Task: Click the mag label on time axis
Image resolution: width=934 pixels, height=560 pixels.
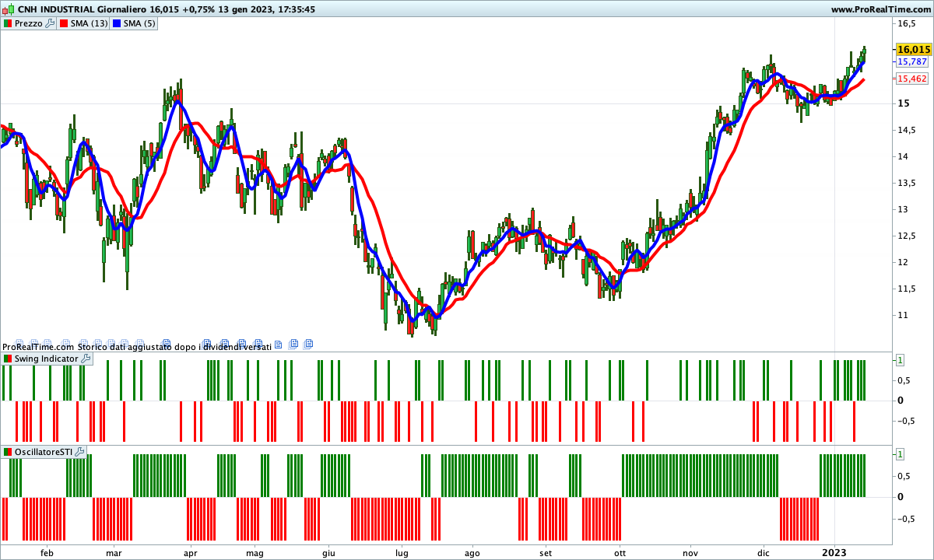Action: coord(255,552)
